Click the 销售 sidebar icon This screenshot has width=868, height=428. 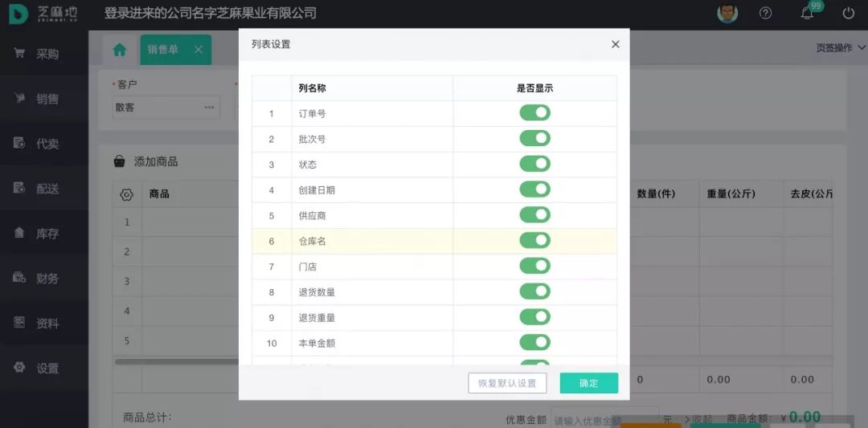tap(19, 99)
